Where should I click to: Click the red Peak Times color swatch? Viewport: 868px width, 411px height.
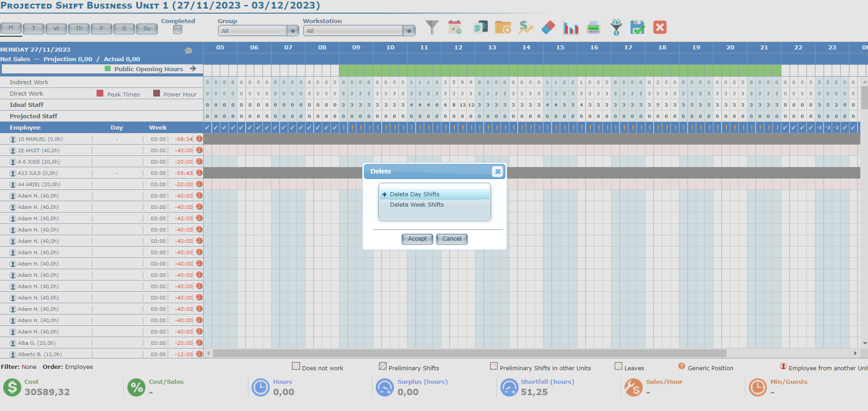(x=100, y=93)
